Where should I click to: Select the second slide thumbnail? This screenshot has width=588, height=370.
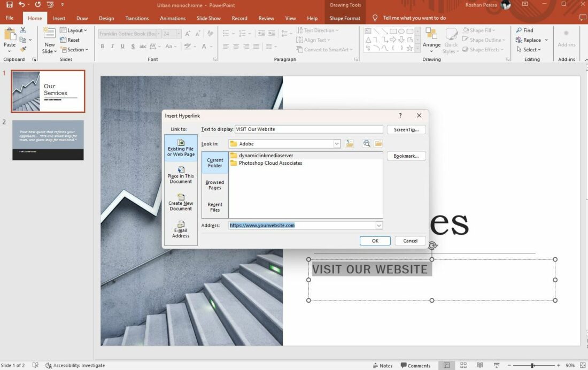click(x=48, y=140)
